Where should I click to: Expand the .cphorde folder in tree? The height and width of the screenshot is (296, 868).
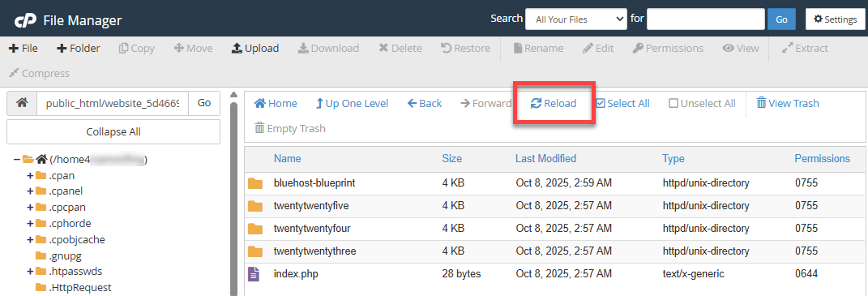pyautogui.click(x=30, y=223)
